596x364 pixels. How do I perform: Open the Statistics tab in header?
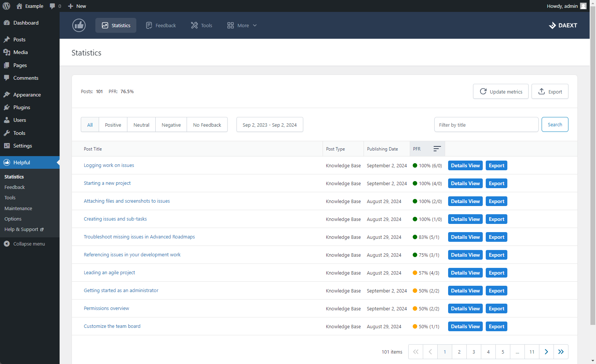point(116,25)
